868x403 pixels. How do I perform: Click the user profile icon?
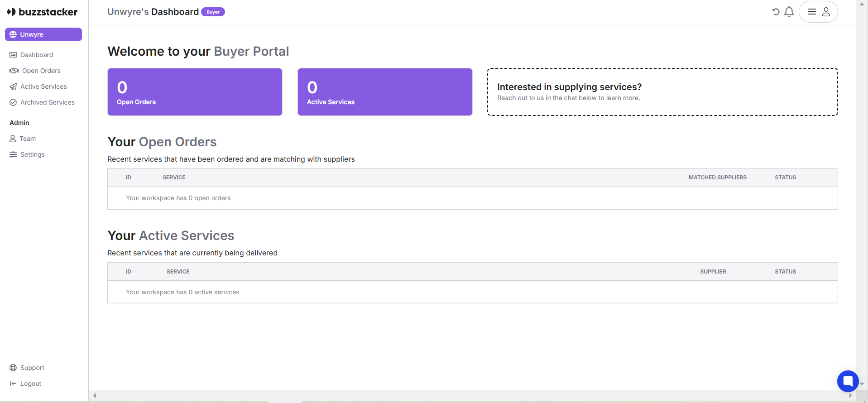pos(826,12)
